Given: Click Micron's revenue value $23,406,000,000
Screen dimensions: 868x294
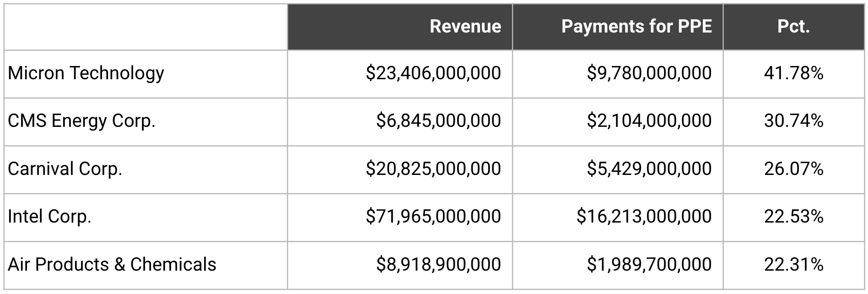Looking at the screenshot, I should 433,73.
